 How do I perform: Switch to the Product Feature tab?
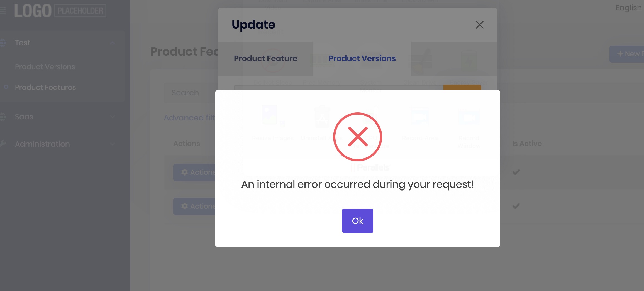[265, 58]
